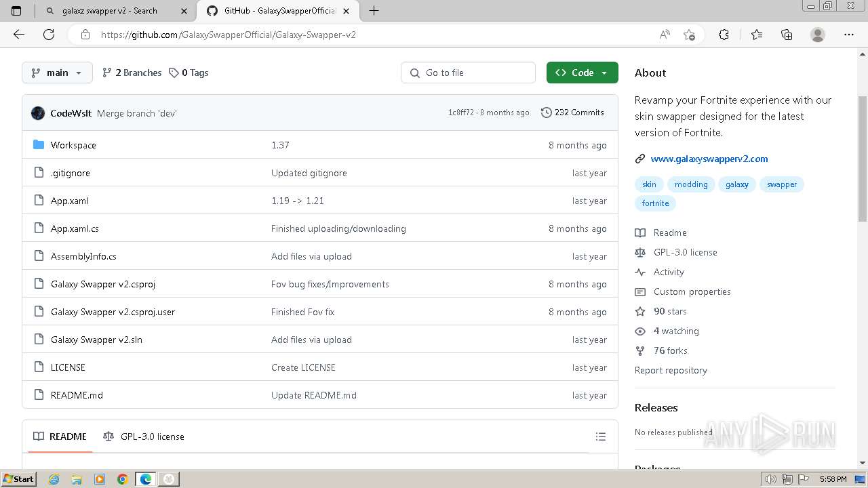The image size is (868, 488).
Task: Visit www.galaxyswapperv2.com link
Action: [x=709, y=159]
